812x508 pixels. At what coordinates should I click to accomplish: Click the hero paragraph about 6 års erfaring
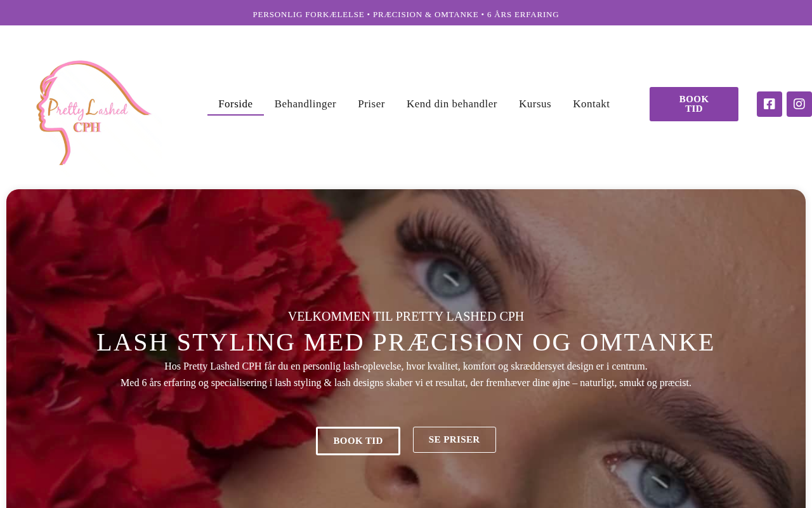click(406, 383)
